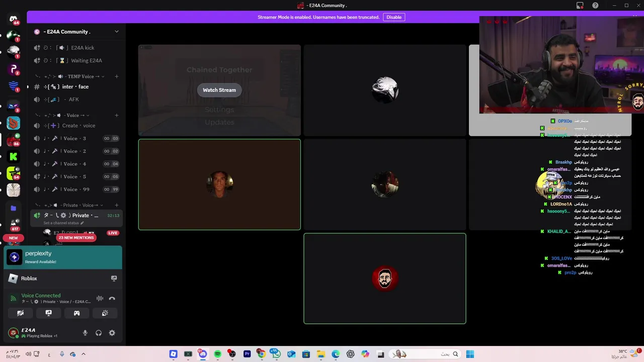The height and width of the screenshot is (362, 644).
Task: Jump to 23 New Mentions
Action: (76, 238)
